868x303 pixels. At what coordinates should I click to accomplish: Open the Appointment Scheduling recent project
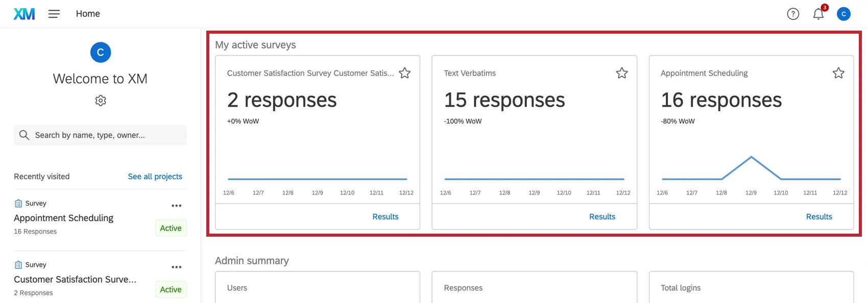tap(64, 218)
